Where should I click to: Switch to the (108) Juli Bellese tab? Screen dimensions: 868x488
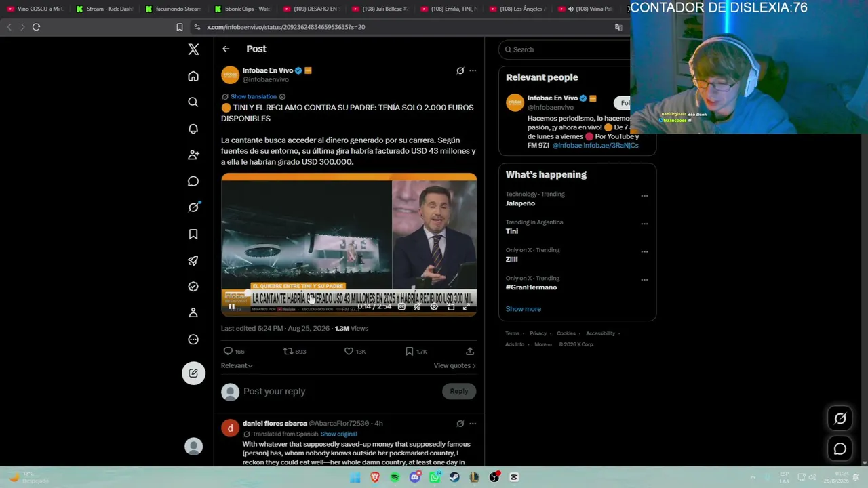[x=381, y=9]
